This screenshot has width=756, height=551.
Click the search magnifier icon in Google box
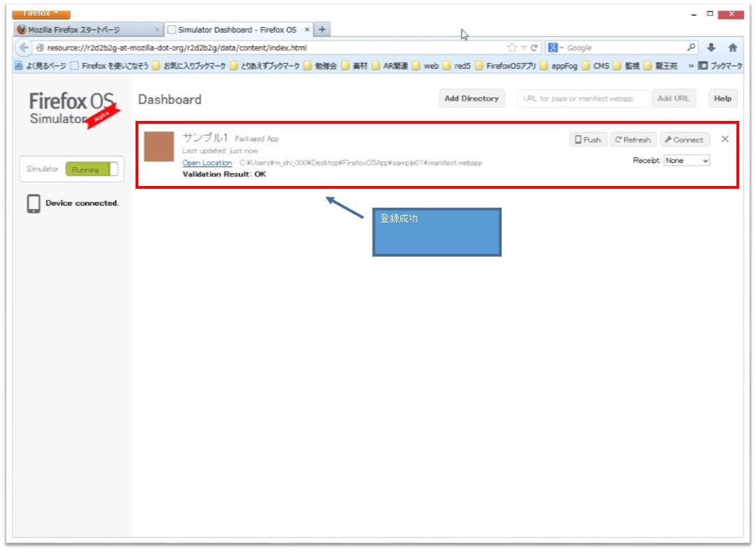pos(691,48)
